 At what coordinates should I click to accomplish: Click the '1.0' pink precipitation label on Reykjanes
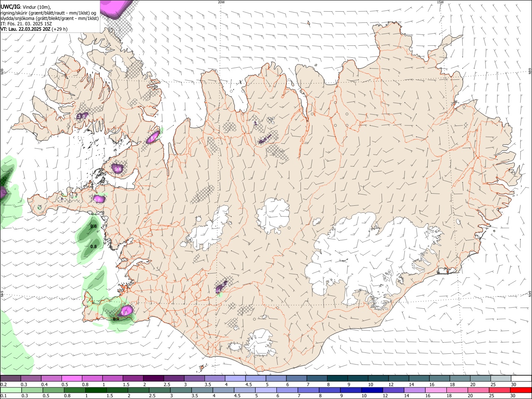(x=124, y=313)
